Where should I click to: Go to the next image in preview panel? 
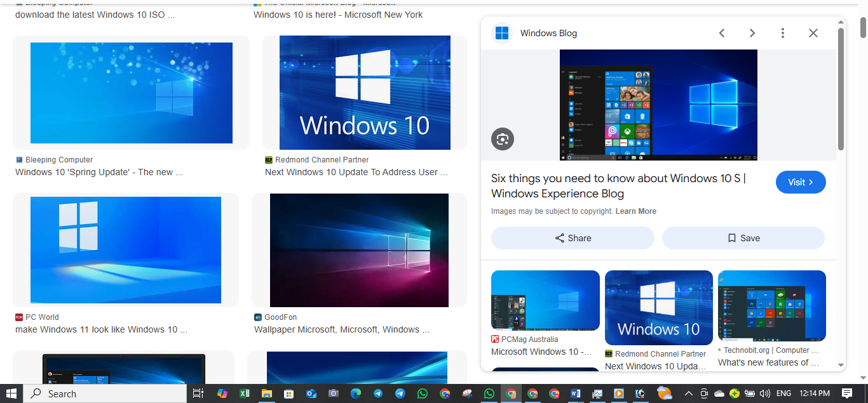tap(752, 33)
